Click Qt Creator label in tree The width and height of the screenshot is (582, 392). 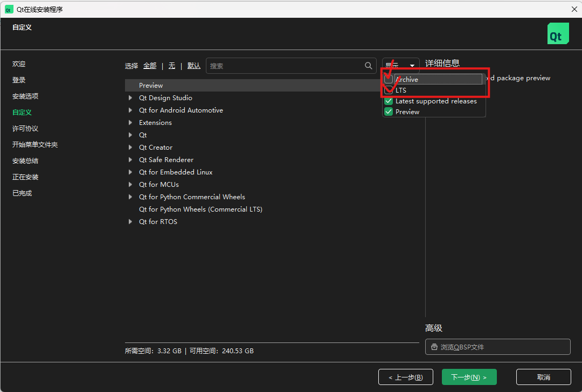(x=156, y=147)
